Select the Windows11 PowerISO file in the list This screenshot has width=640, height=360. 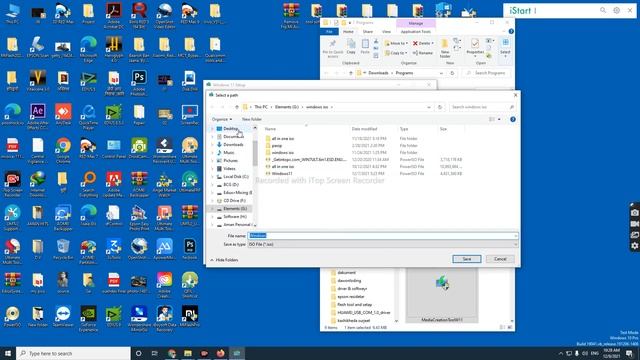[282, 173]
